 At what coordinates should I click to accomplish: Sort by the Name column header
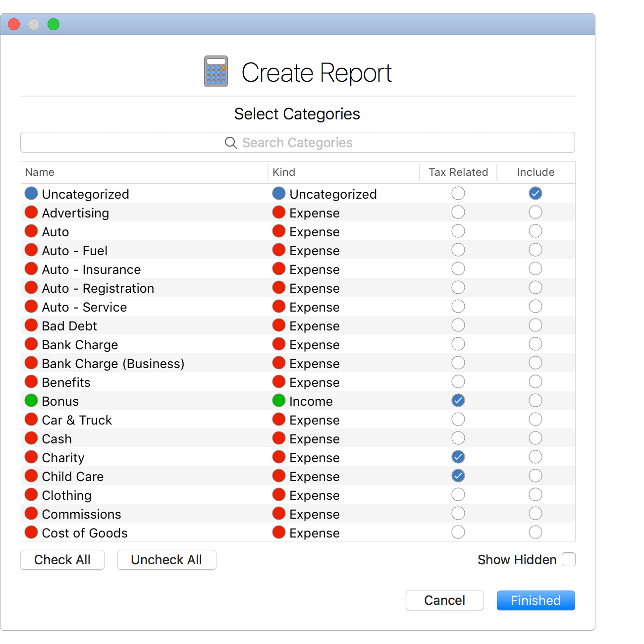[40, 172]
